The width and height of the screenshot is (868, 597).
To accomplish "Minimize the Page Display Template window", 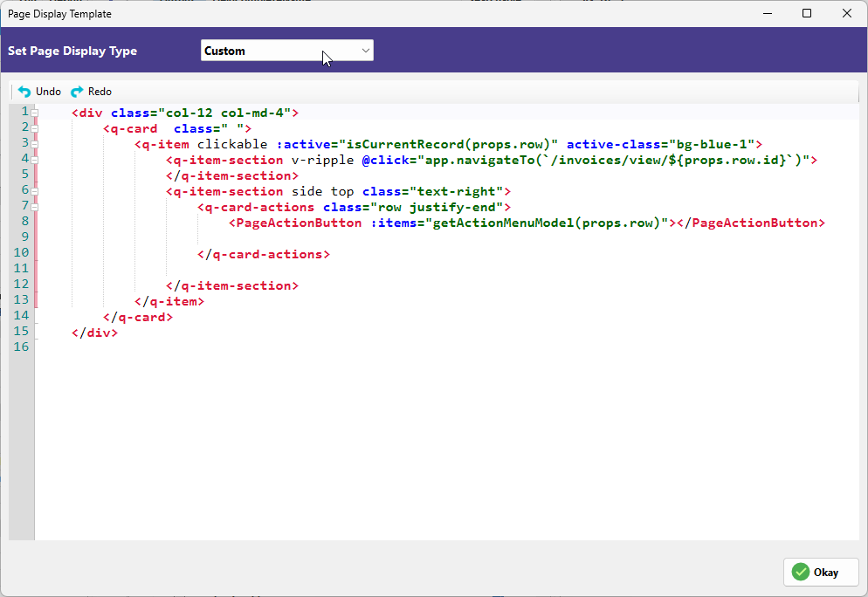I will click(768, 13).
